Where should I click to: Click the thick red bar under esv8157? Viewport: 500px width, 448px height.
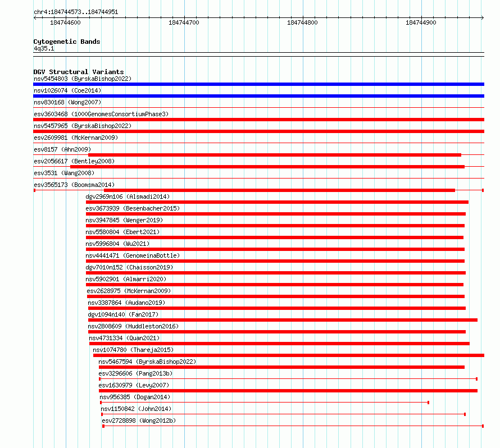pos(275,155)
